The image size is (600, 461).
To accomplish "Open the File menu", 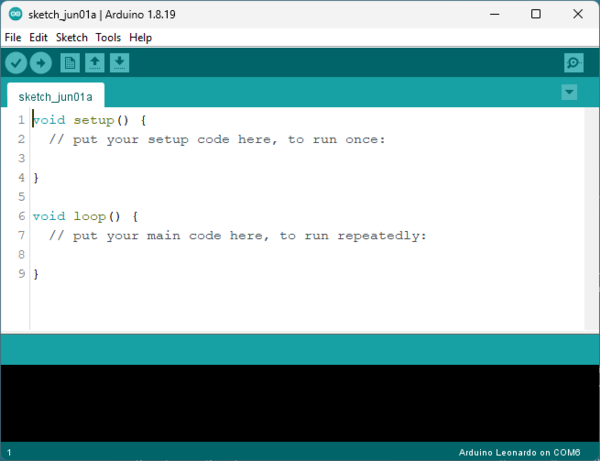I will 13,37.
